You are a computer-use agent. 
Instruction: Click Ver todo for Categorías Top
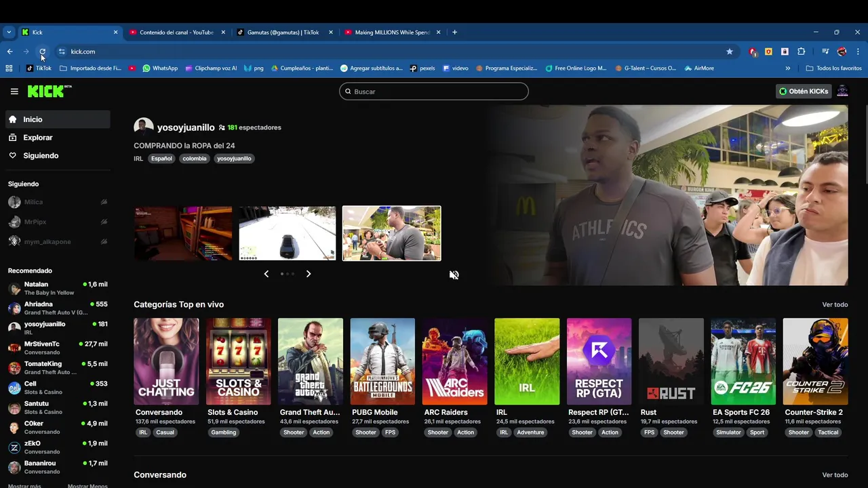click(x=835, y=305)
